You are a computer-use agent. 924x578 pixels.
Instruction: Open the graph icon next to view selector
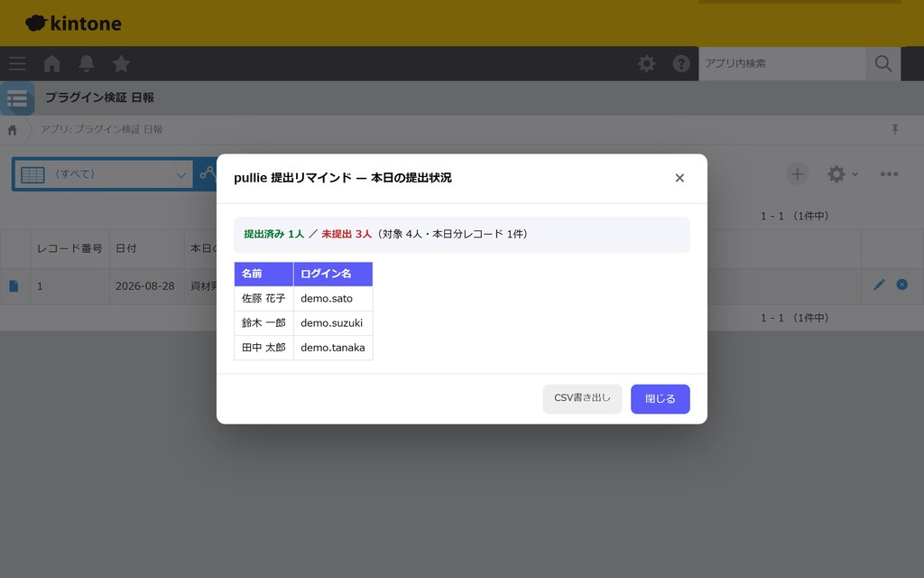pyautogui.click(x=208, y=173)
